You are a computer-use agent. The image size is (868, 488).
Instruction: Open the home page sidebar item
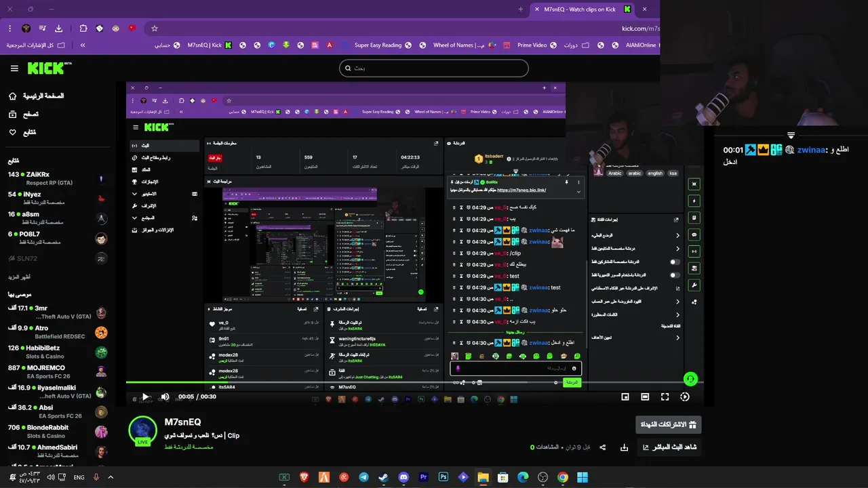(37, 96)
